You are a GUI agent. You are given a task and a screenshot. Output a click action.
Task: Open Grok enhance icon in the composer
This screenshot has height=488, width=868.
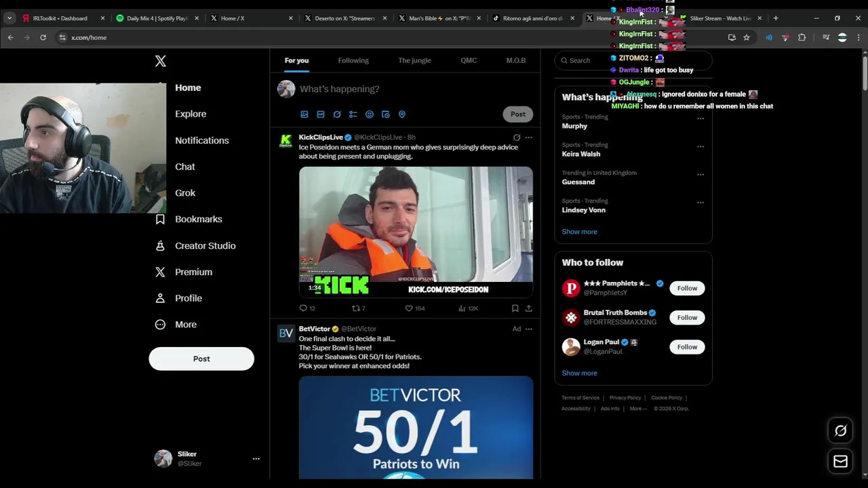337,115
